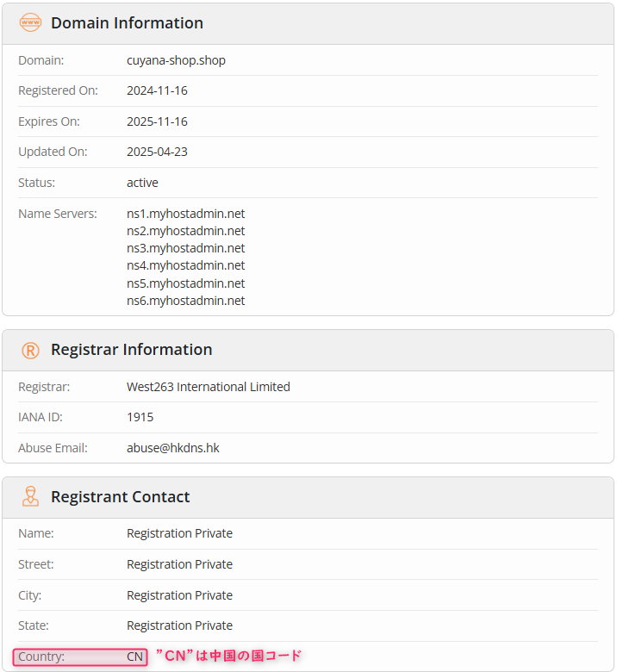The height and width of the screenshot is (672, 617).
Task: Click the registrant person icon
Action: click(30, 496)
